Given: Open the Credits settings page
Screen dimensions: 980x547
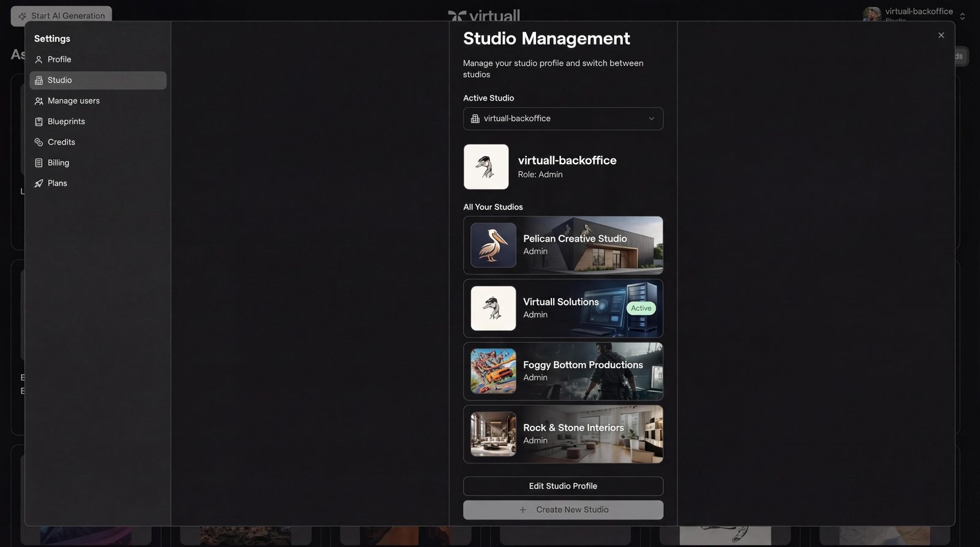Looking at the screenshot, I should (x=98, y=142).
